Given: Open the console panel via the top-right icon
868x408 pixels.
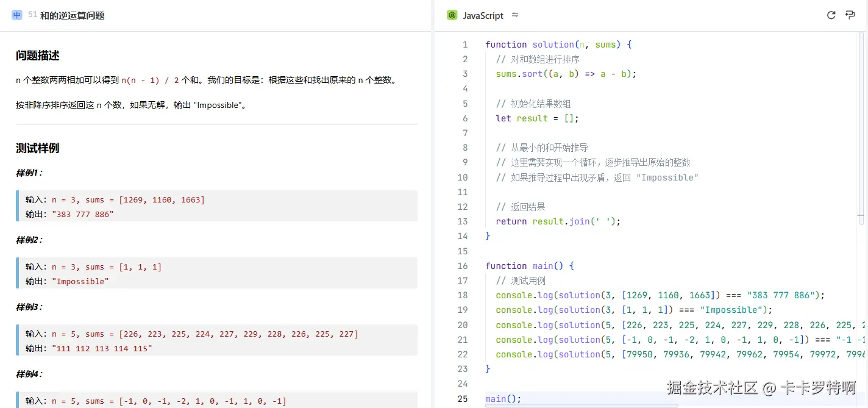Looking at the screenshot, I should click(850, 15).
